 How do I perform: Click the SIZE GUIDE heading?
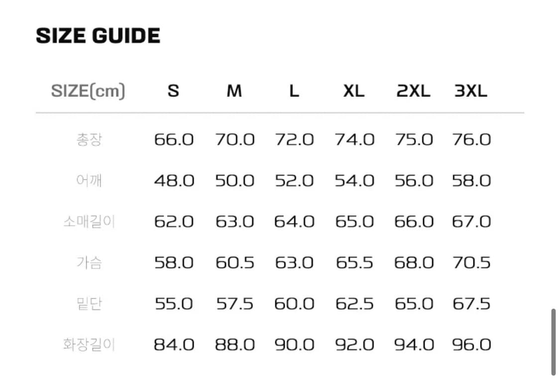pos(98,36)
